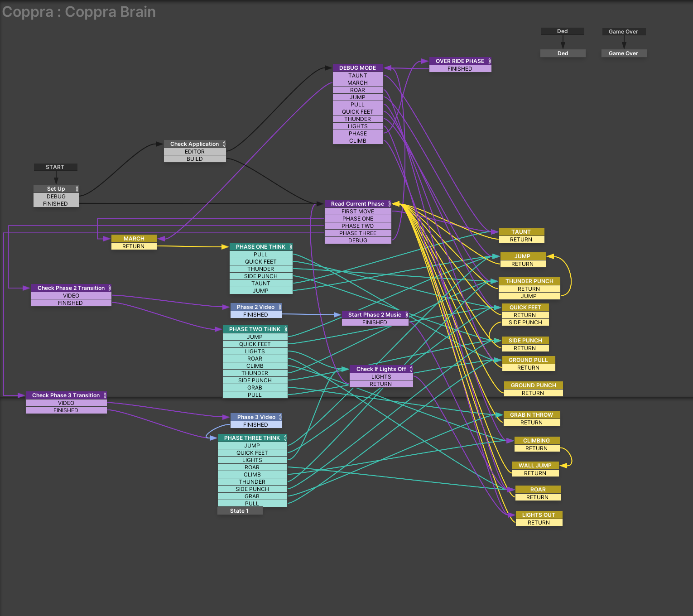
Task: Click the lower Game Over state node
Action: click(x=623, y=53)
